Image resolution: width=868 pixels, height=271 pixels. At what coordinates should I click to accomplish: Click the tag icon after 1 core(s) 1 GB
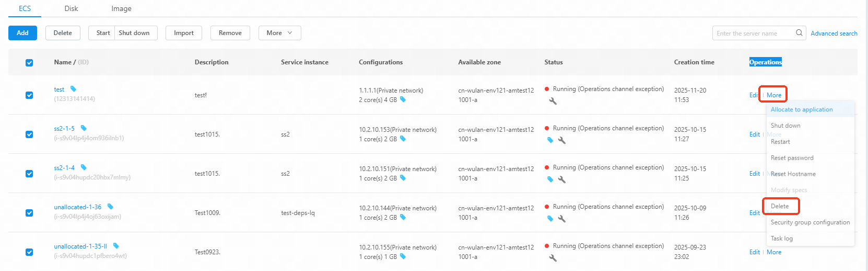403,256
